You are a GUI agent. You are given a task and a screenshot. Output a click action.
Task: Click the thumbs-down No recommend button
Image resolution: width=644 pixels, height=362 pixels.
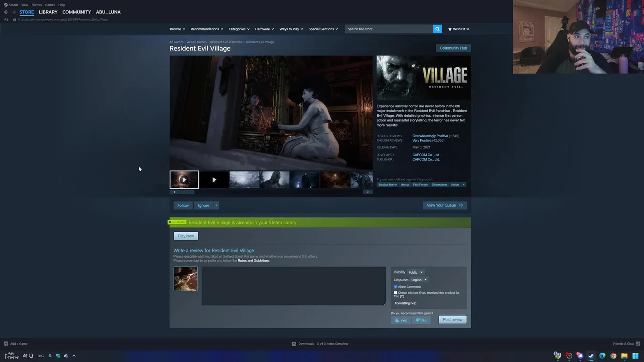(421, 320)
